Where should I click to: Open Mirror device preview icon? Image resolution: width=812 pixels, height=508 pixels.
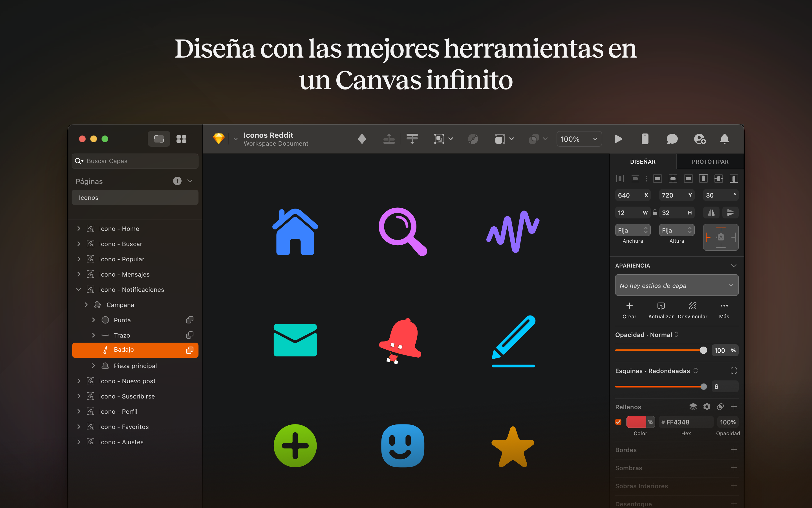click(x=645, y=139)
